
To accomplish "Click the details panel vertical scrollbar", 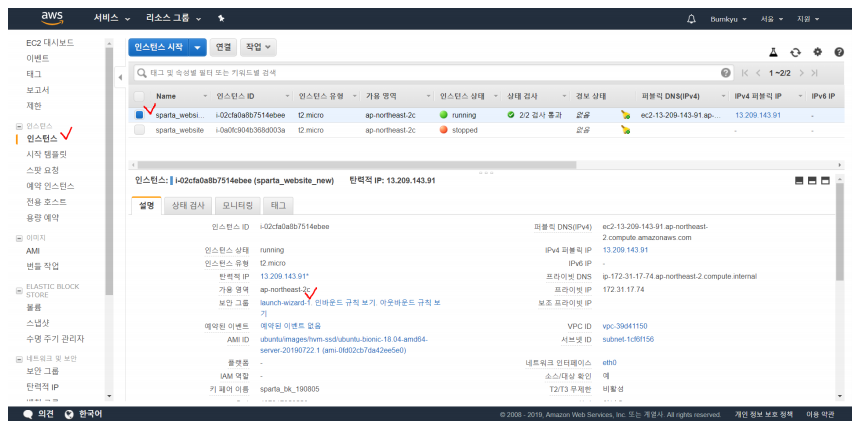I will point(840,232).
